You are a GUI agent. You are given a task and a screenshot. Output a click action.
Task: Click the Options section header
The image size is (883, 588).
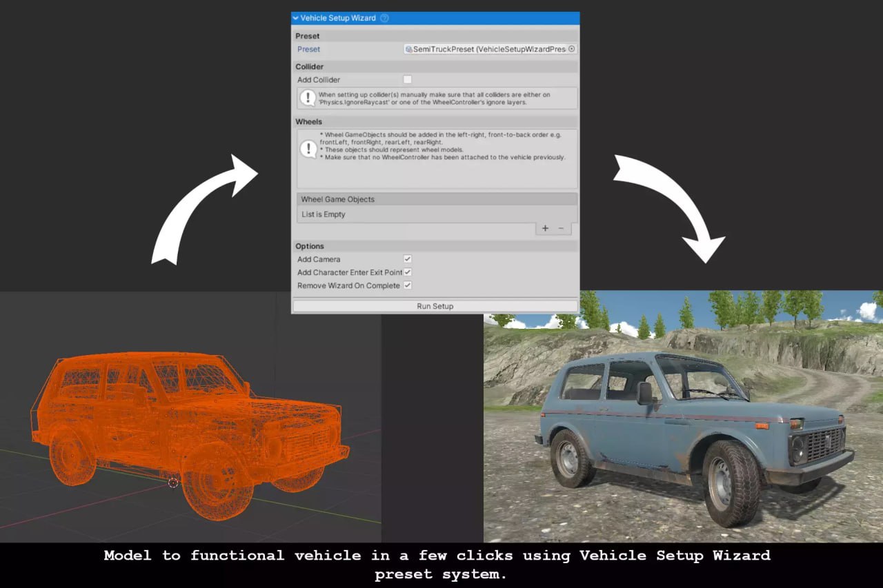click(x=310, y=246)
